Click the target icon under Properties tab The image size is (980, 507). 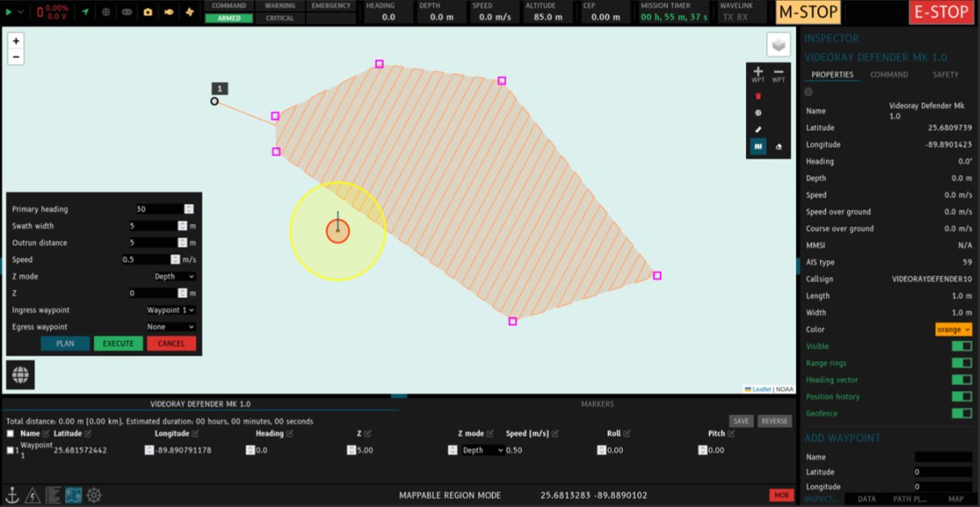(808, 92)
